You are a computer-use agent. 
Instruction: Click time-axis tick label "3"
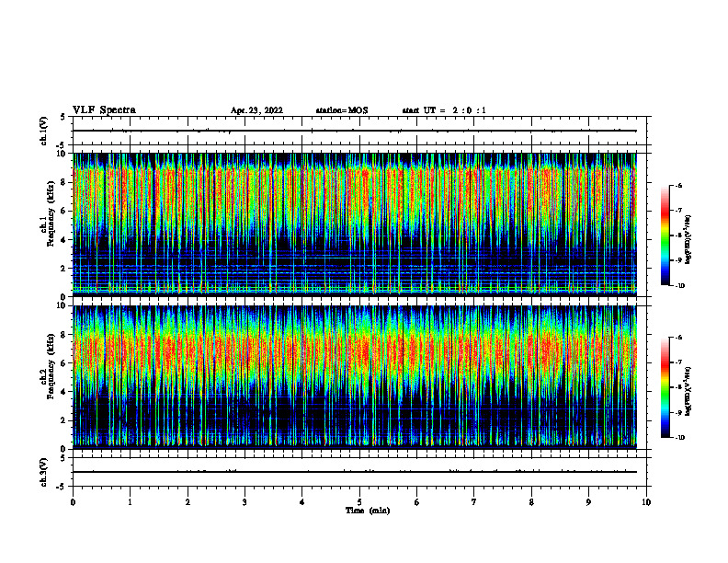245,502
